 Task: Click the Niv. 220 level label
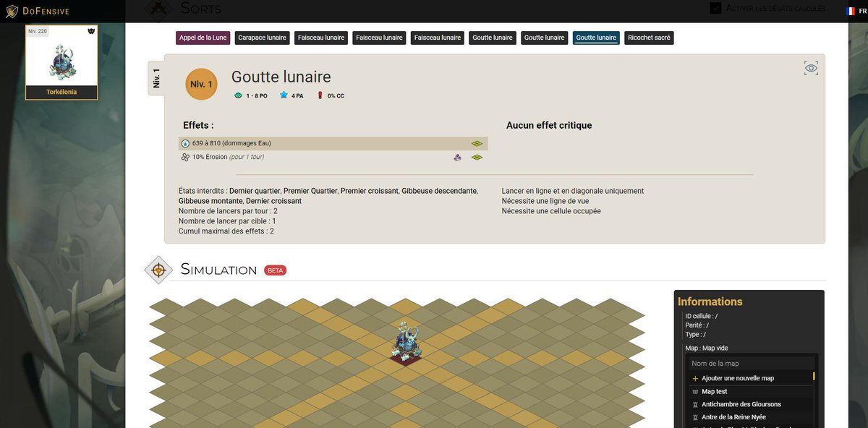pos(38,31)
